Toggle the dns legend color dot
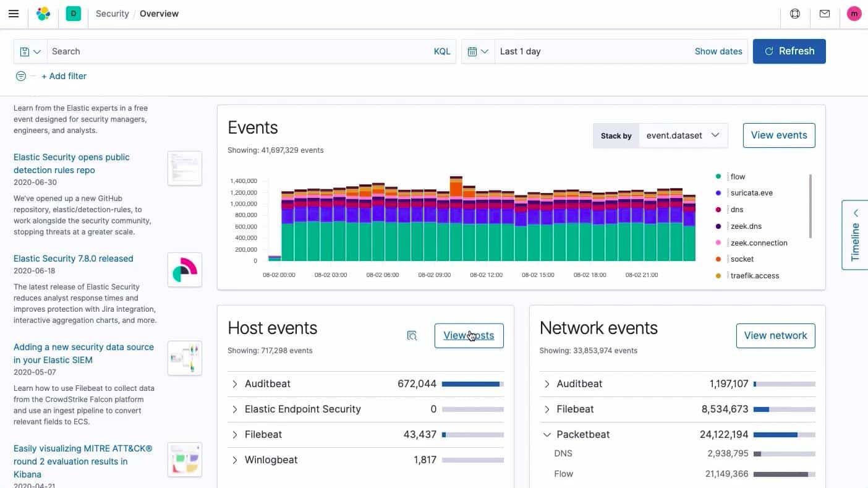868x488 pixels. [x=718, y=210]
